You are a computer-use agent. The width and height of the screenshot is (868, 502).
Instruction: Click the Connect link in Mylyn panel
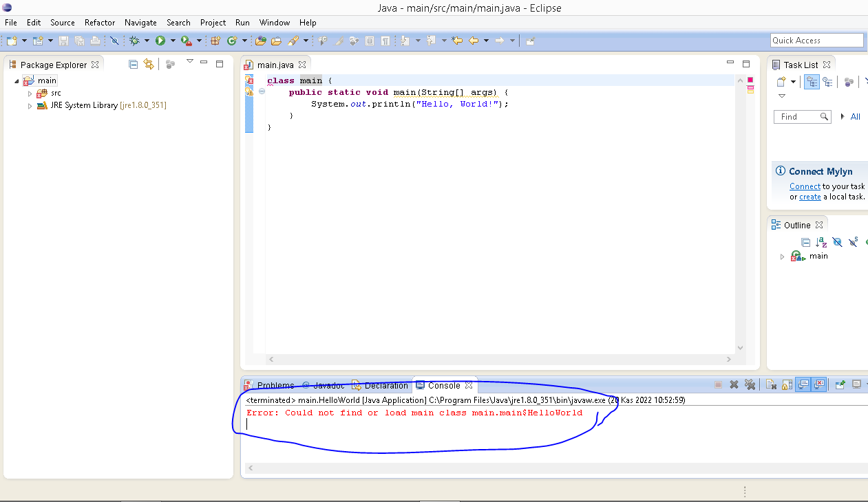[x=805, y=186]
